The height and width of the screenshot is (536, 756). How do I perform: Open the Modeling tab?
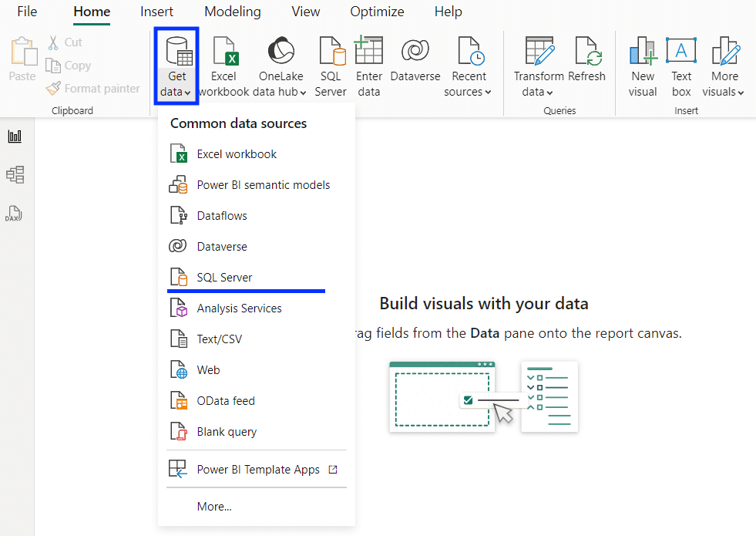coord(233,12)
